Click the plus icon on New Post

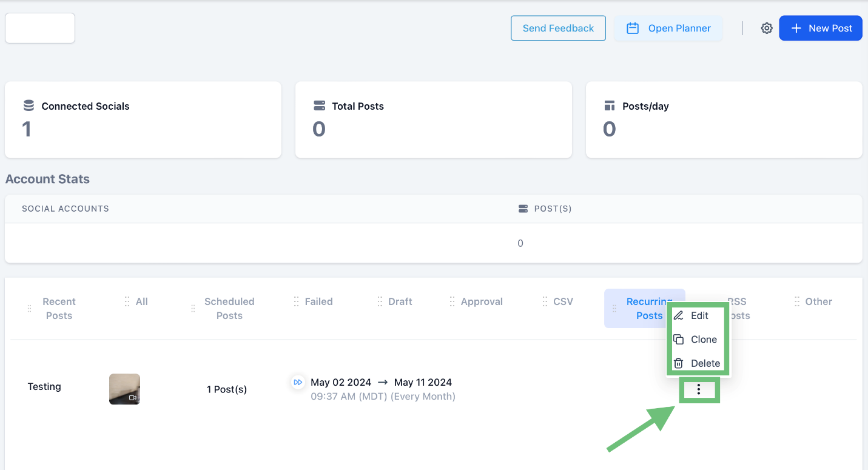click(796, 29)
